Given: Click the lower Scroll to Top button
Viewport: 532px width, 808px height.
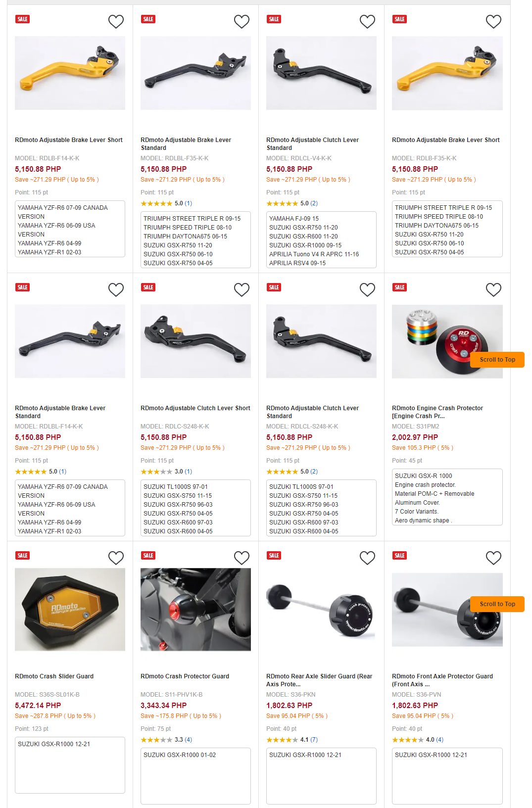Looking at the screenshot, I should click(497, 604).
